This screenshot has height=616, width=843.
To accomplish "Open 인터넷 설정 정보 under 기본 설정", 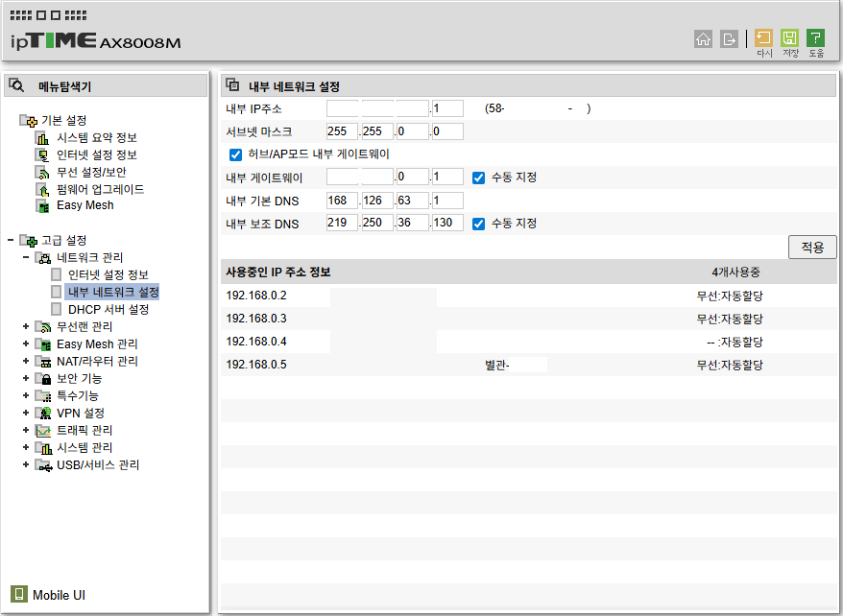I will [x=97, y=155].
